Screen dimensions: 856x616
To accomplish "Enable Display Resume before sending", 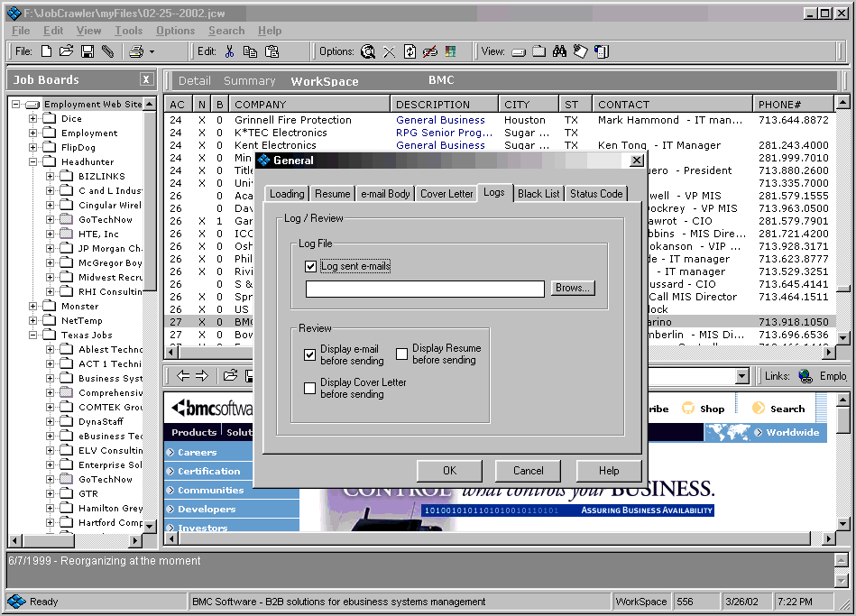I will pos(402,354).
